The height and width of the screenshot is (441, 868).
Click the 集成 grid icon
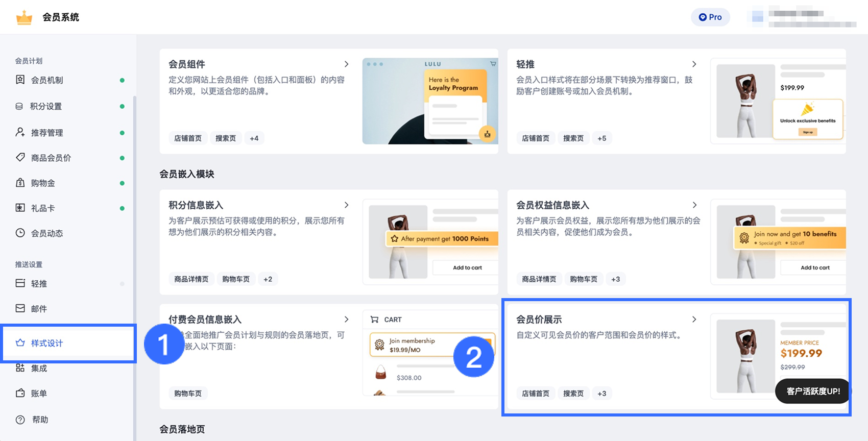pos(20,368)
